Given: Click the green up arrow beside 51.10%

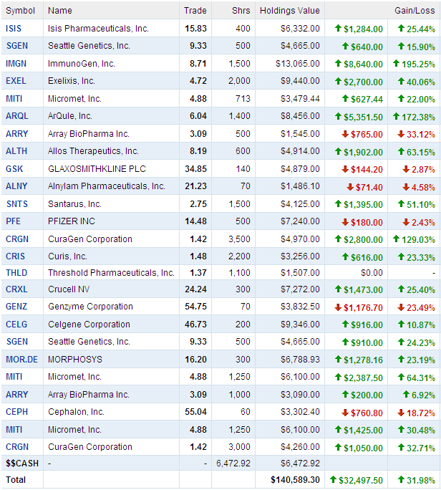Looking at the screenshot, I should coord(401,204).
